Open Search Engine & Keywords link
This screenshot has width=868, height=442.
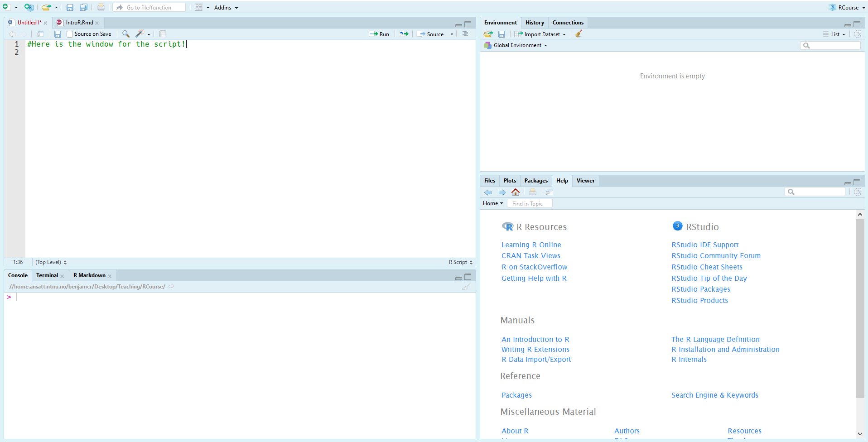[x=714, y=395]
